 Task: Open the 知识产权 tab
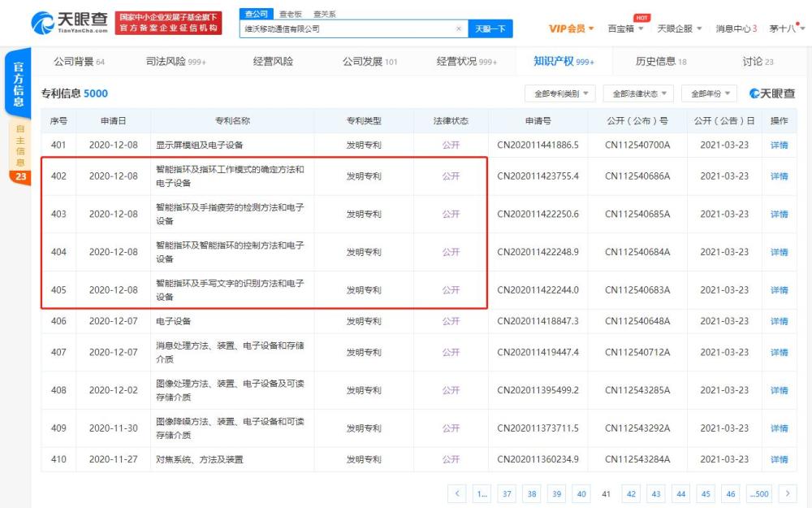[564, 62]
